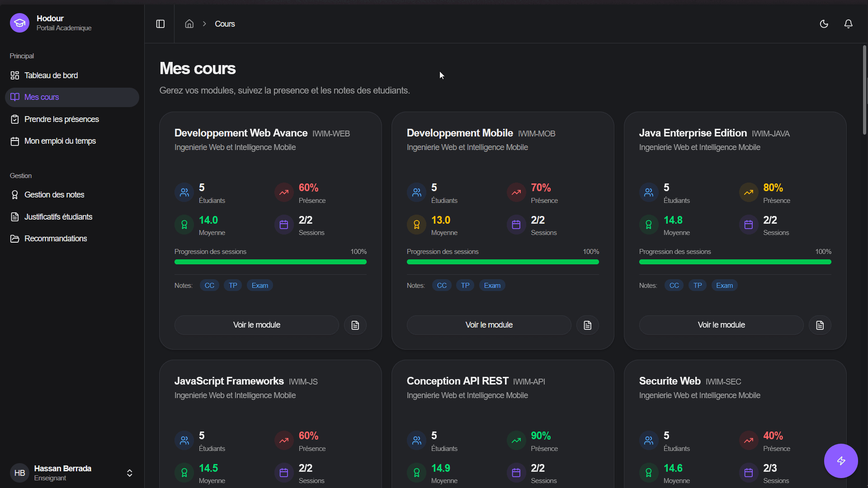
Task: Click CC note tag in Java Enterprise Edition
Action: tap(674, 286)
